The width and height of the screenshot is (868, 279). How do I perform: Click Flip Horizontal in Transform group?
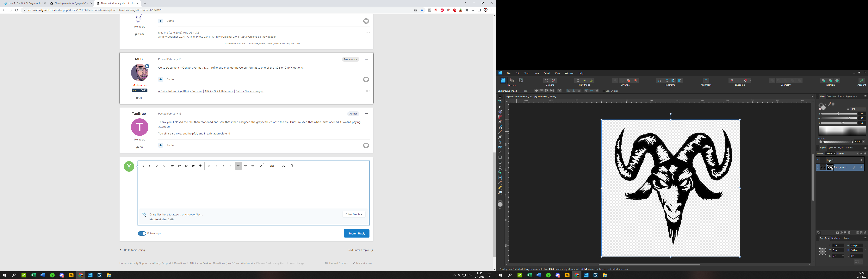pyautogui.click(x=659, y=81)
